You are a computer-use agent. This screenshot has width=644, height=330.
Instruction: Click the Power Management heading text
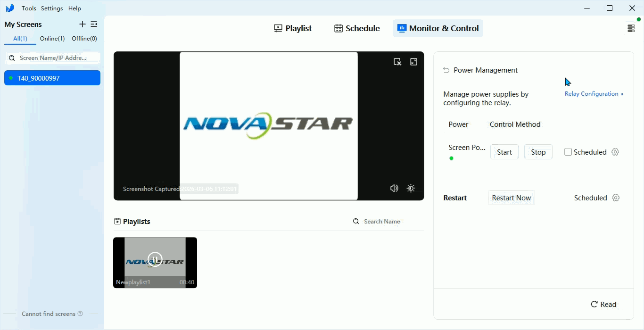486,70
